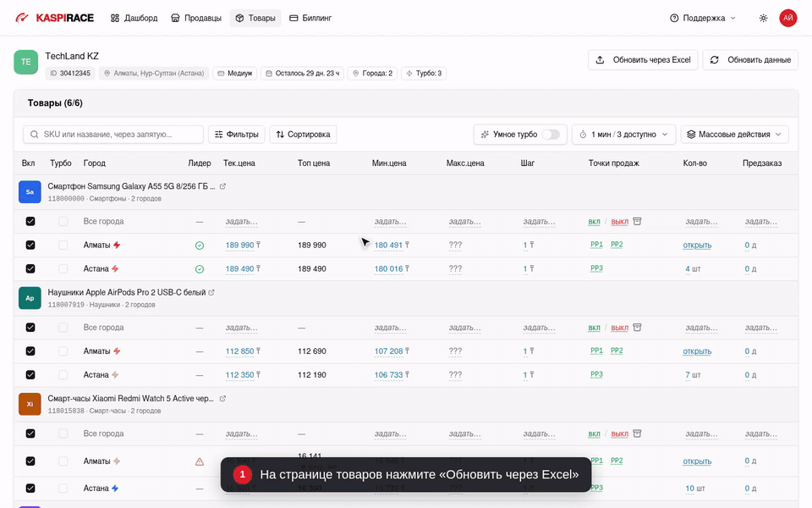This screenshot has width=812, height=508.
Task: Click the ID 30412345 badge
Action: click(70, 73)
